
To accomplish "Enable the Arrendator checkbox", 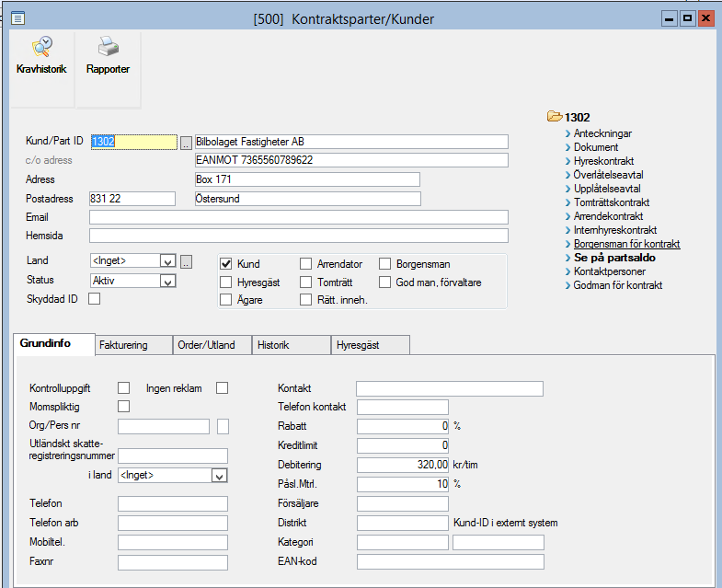I will click(305, 264).
